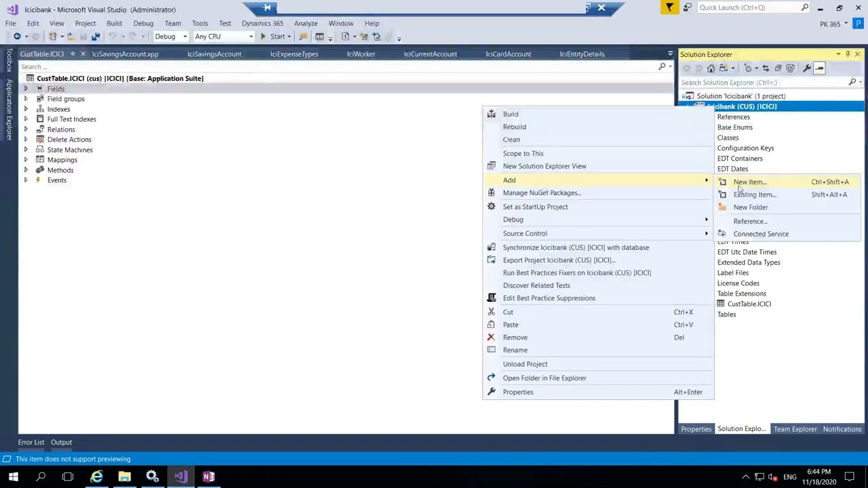Click the green Start debugging button
This screenshot has width=868, height=488.
pos(273,37)
